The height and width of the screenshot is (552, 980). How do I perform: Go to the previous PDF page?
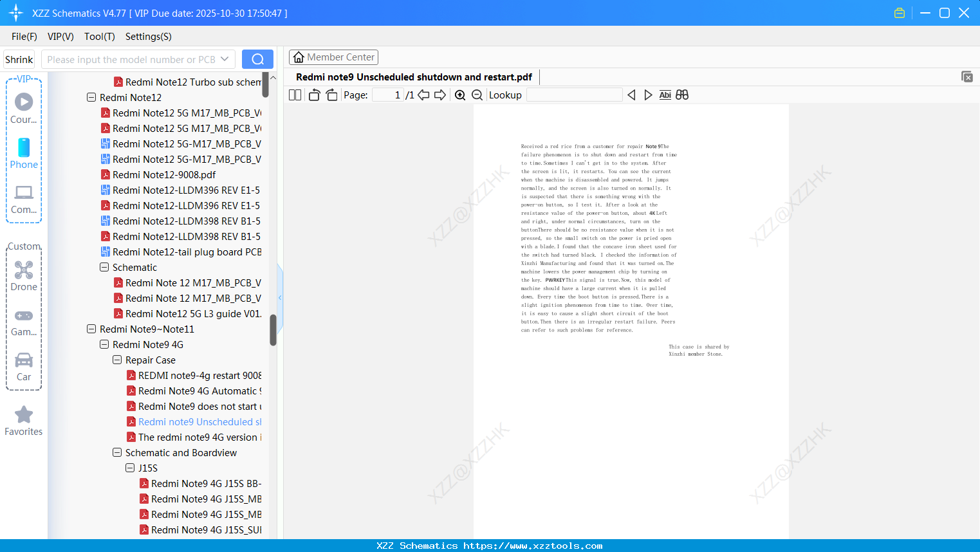[x=423, y=95]
